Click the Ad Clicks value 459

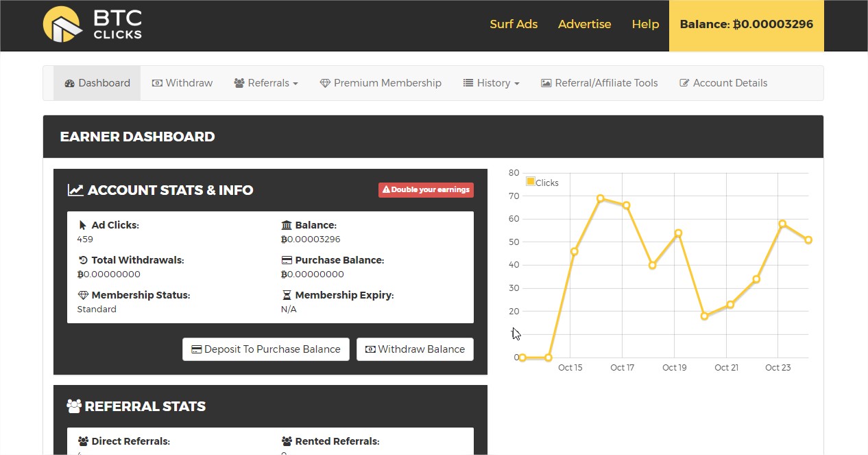(85, 240)
